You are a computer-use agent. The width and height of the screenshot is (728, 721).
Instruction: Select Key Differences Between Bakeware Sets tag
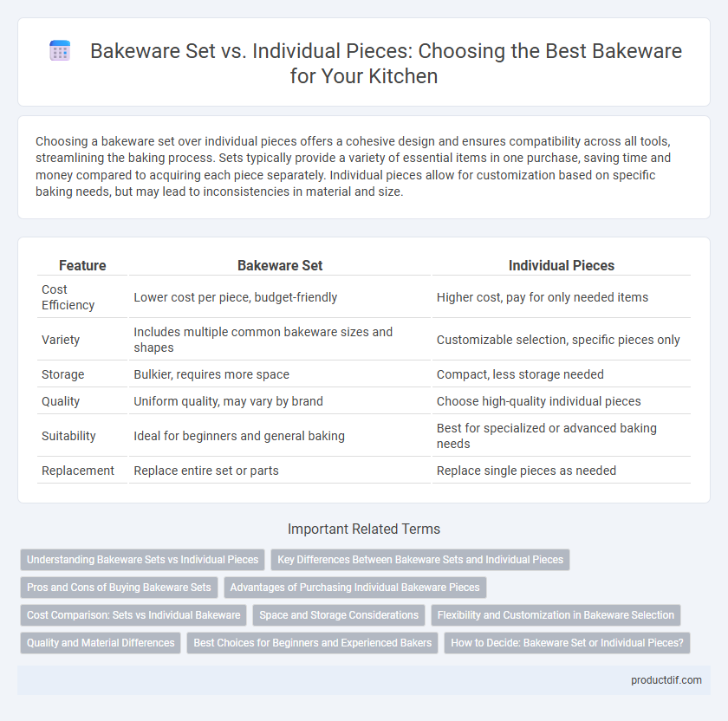[x=420, y=560]
